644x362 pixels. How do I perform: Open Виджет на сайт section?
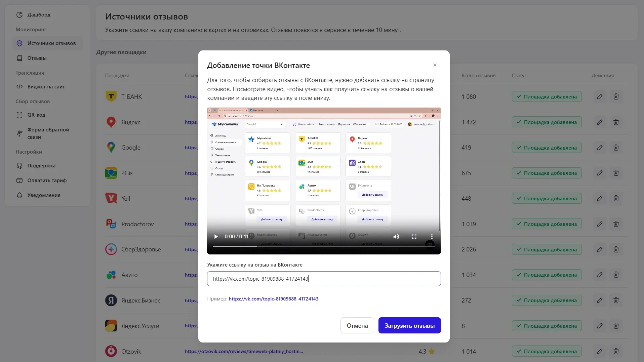pos(46,87)
